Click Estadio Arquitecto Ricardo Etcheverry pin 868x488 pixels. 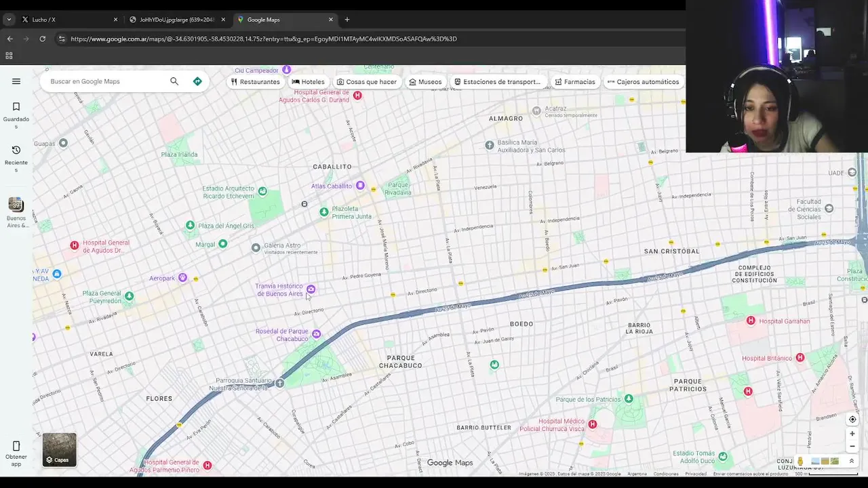262,192
